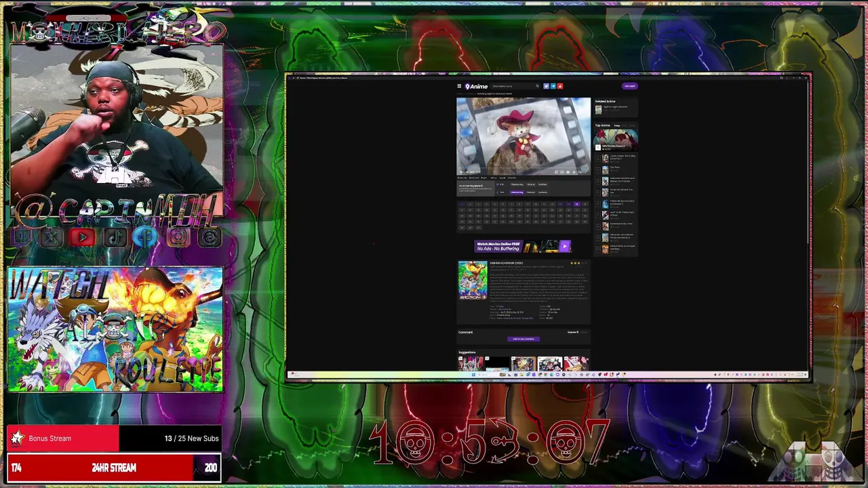Click the purple comments button
The width and height of the screenshot is (868, 488).
(x=523, y=339)
